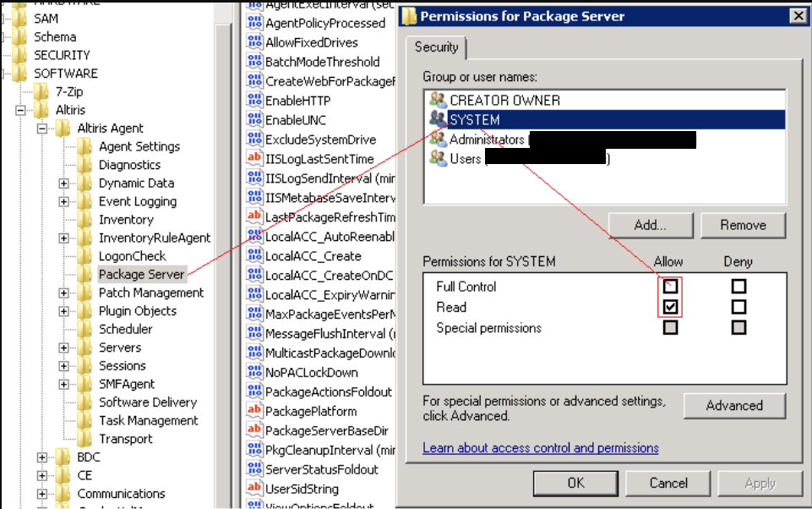Click the PackageServerBaseDir string icon
812x509 pixels.
tap(254, 430)
